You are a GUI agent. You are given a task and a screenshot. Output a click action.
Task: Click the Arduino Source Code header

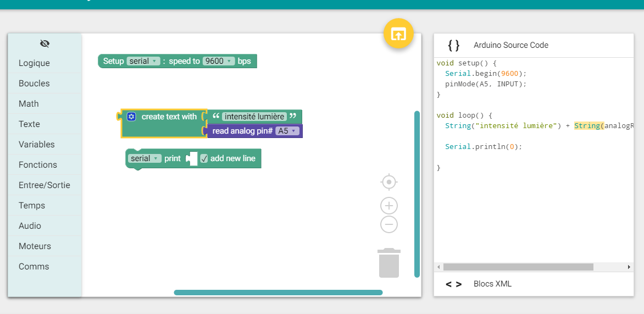click(510, 45)
